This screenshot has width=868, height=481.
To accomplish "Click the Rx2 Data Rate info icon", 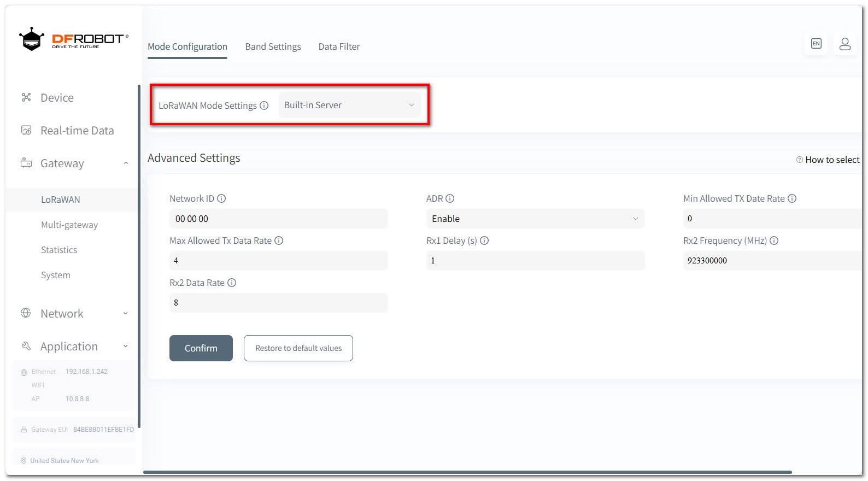I will (232, 283).
